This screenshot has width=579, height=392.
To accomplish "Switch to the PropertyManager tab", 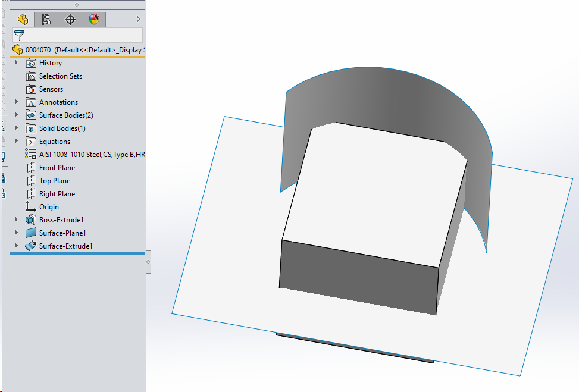I will click(46, 20).
